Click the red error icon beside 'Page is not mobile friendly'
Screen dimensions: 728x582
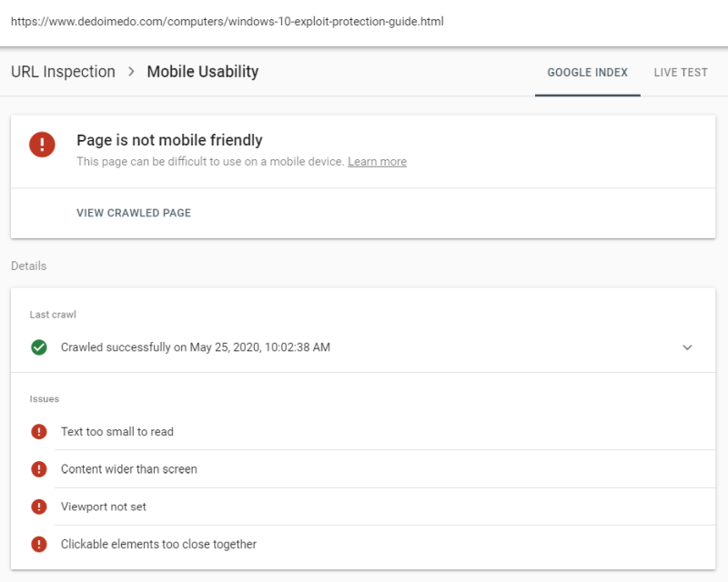click(x=41, y=144)
